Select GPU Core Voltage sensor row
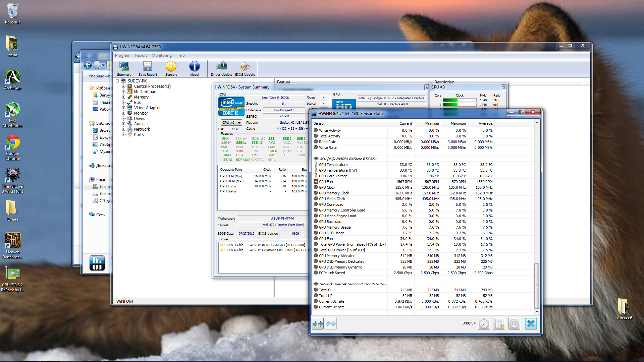The width and height of the screenshot is (644, 362). (x=333, y=176)
